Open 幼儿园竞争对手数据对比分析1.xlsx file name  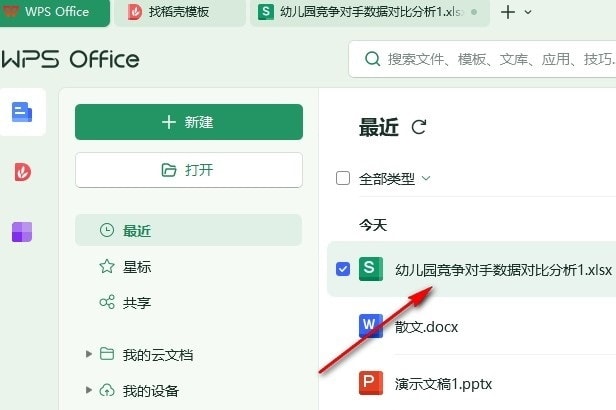coord(503,270)
